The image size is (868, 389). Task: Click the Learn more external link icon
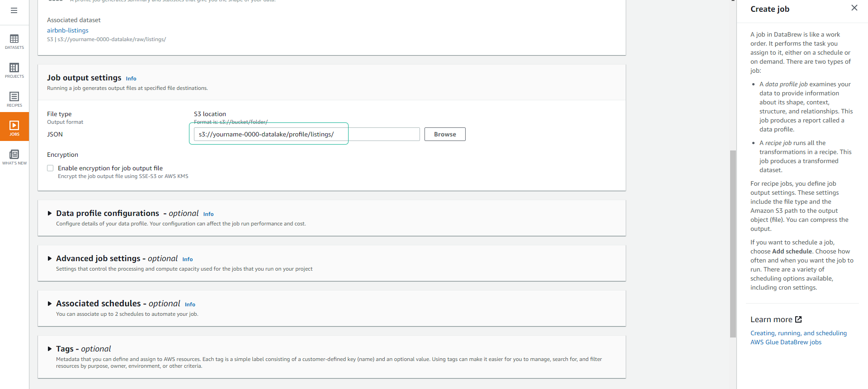point(798,319)
